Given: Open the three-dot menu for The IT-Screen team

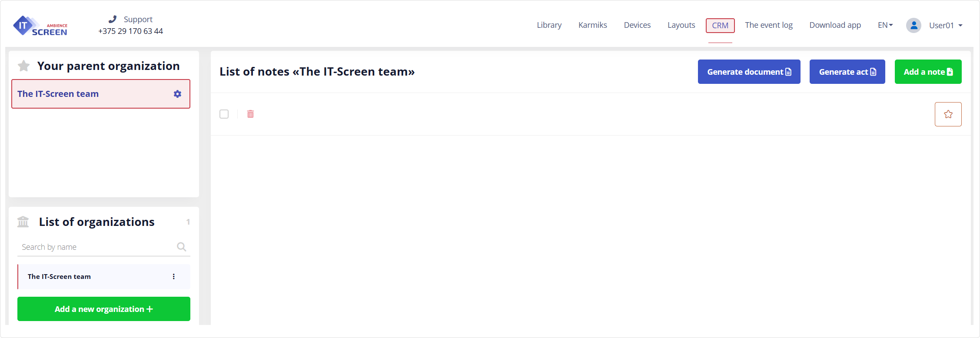Looking at the screenshot, I should 174,277.
